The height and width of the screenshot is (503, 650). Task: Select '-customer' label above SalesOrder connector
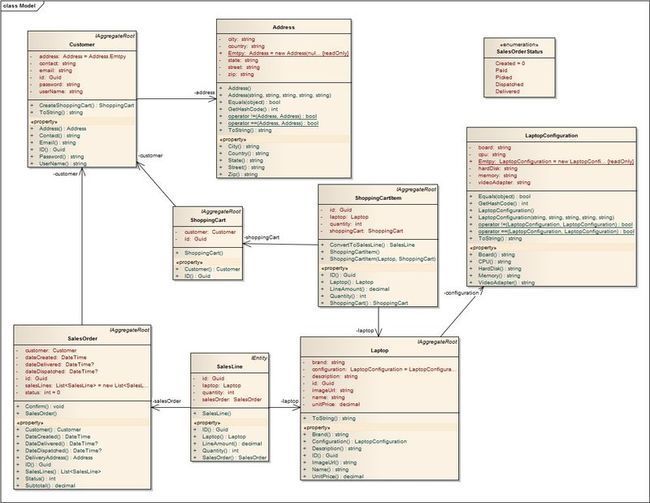pyautogui.click(x=65, y=174)
